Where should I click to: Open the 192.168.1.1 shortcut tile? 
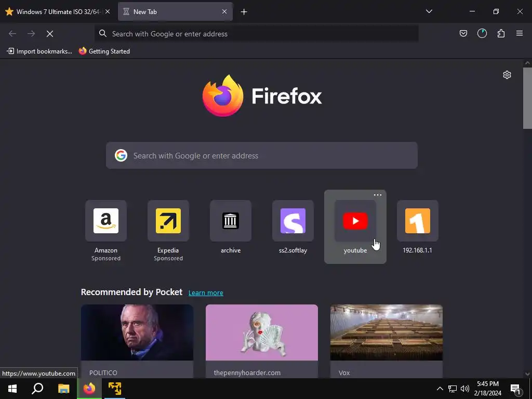point(418,221)
